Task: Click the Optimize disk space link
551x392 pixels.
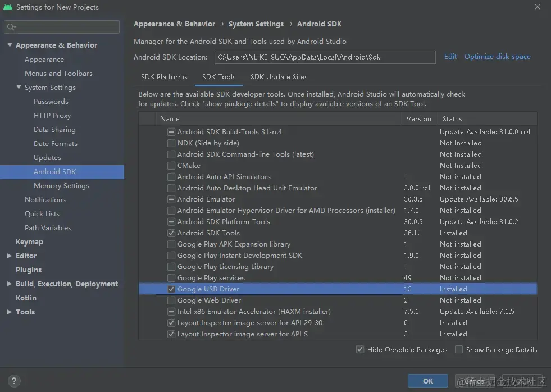Action: point(497,57)
